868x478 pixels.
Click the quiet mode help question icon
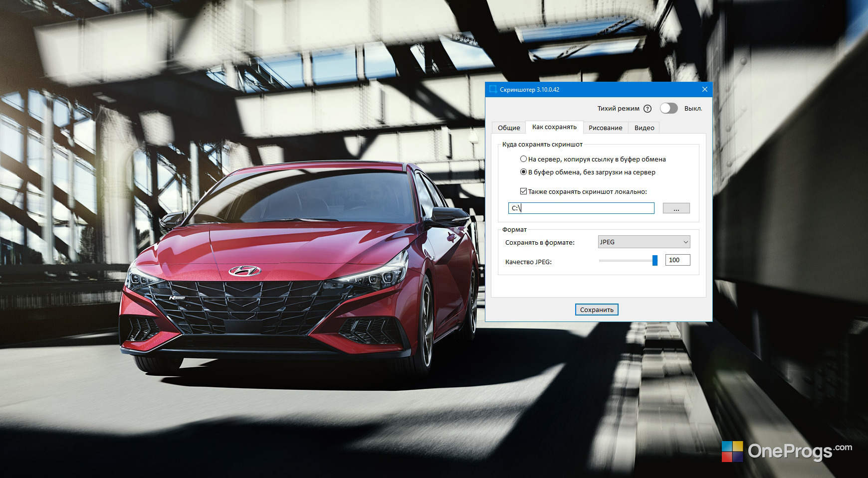648,109
